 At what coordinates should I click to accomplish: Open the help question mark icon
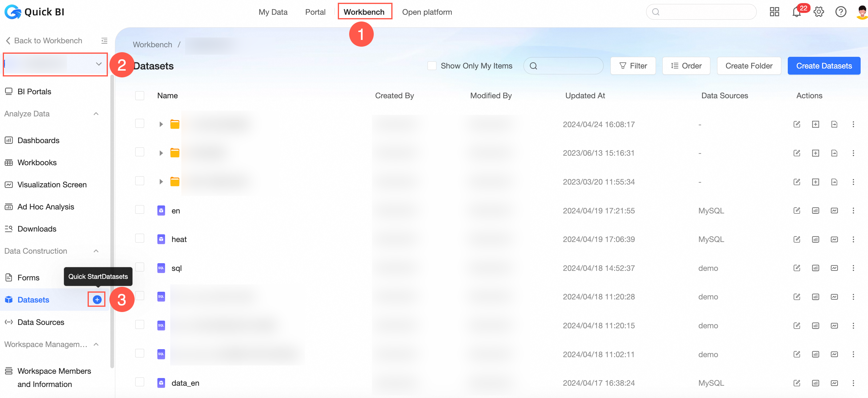[841, 12]
